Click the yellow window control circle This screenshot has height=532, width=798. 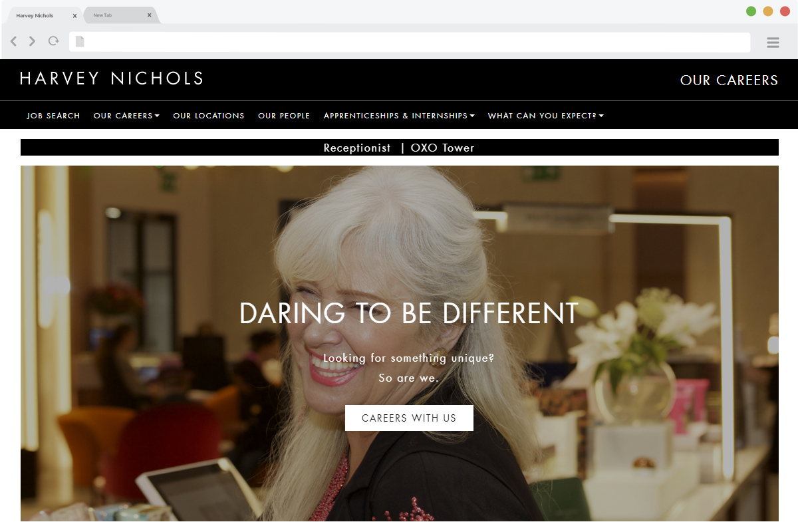(x=767, y=11)
